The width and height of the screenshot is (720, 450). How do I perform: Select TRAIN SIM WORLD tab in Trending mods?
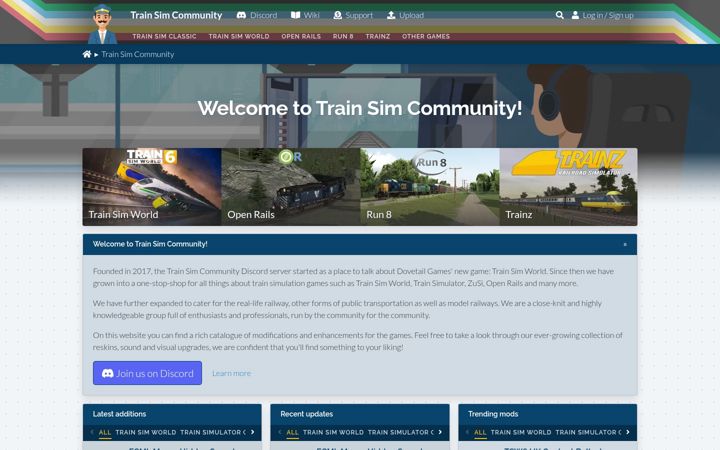coord(521,432)
